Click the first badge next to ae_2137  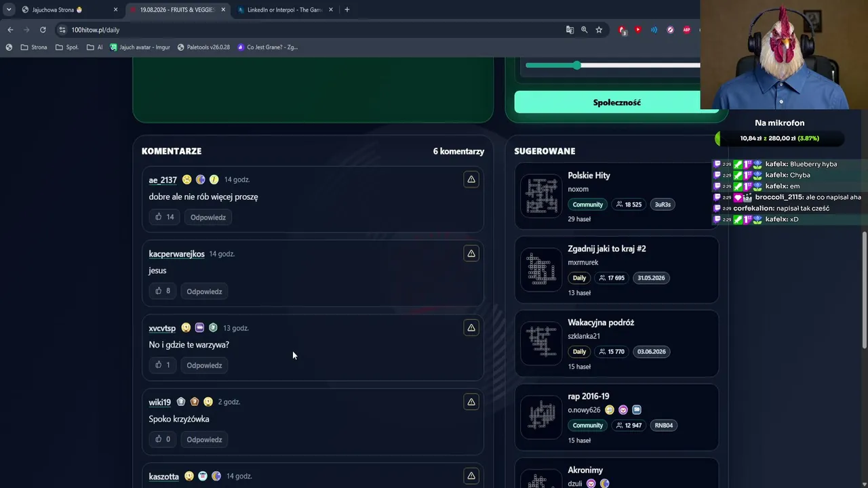(187, 180)
